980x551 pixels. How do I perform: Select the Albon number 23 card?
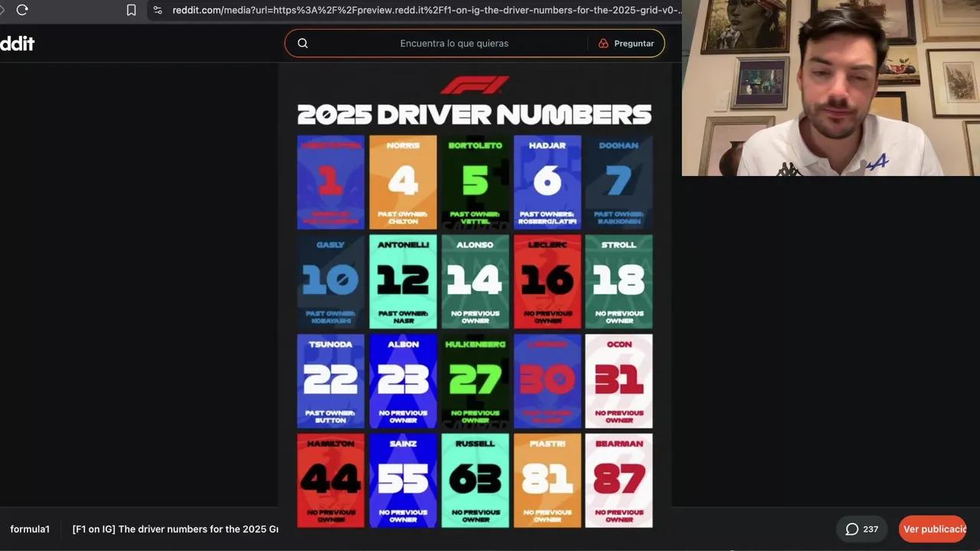click(x=403, y=381)
